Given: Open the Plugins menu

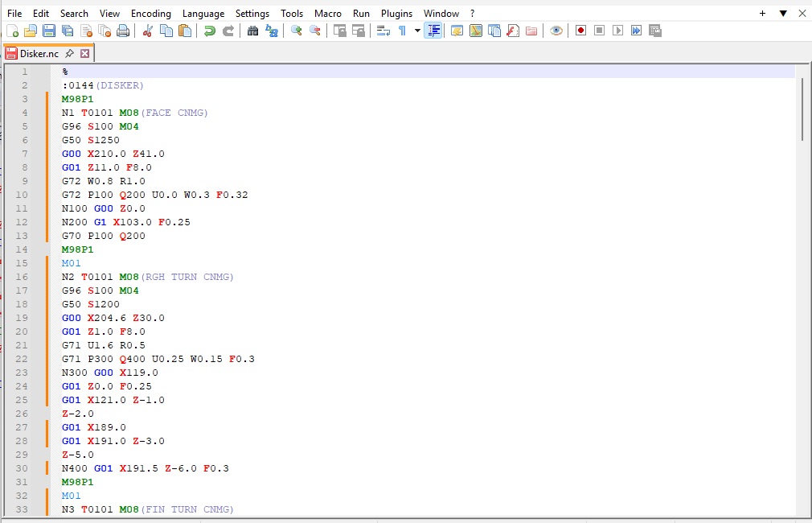Looking at the screenshot, I should pyautogui.click(x=396, y=13).
